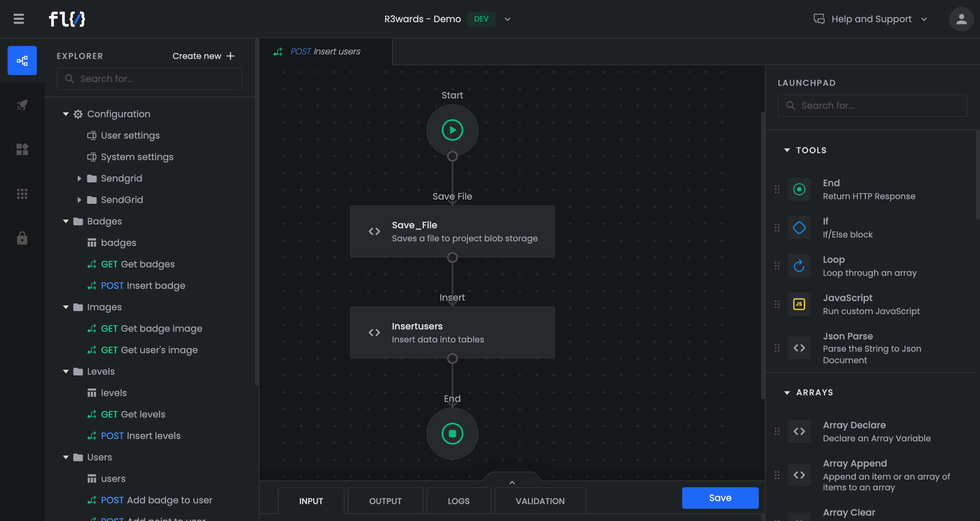Click the DEV environment badge
980x521 pixels.
[x=481, y=19]
